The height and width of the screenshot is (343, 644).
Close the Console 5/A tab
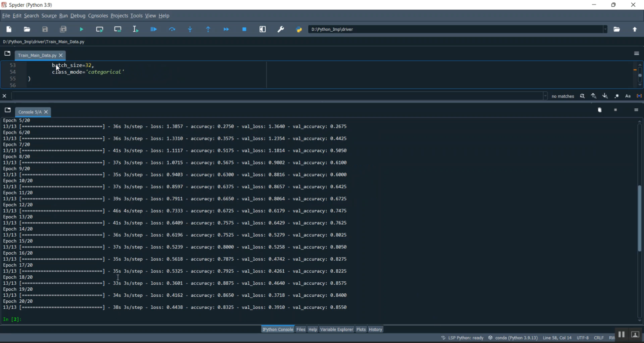pos(46,112)
